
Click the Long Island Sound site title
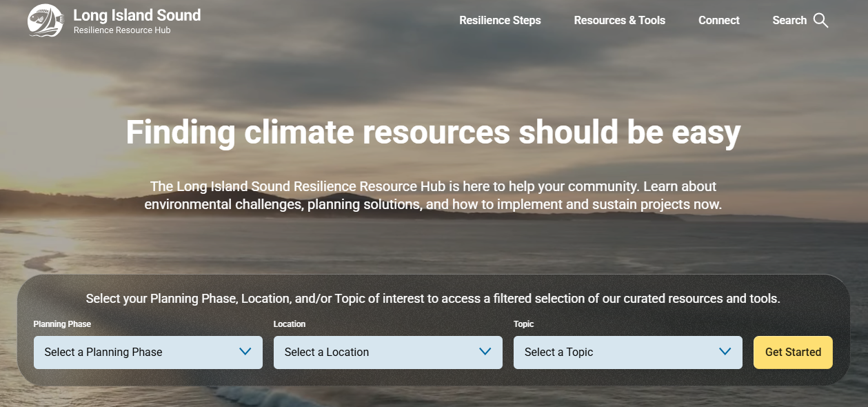137,15
